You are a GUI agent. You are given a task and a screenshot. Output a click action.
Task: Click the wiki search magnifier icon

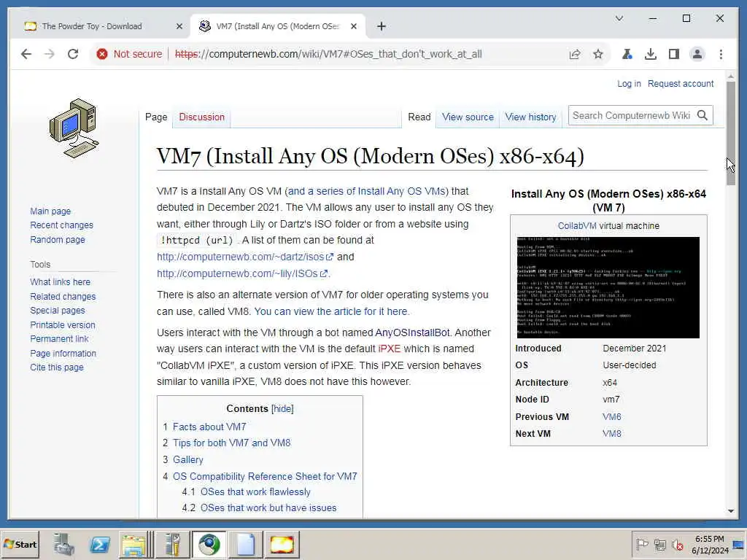703,115
